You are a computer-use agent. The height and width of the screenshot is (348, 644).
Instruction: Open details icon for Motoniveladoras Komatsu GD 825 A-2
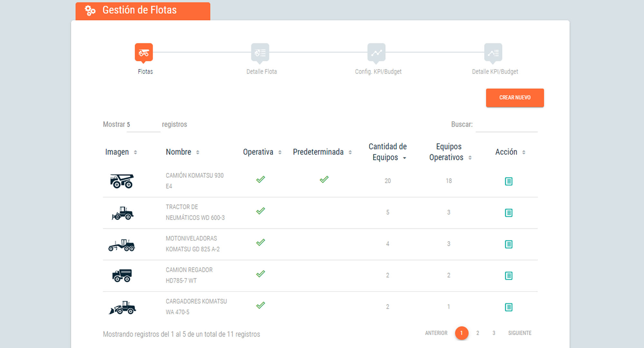click(x=508, y=244)
